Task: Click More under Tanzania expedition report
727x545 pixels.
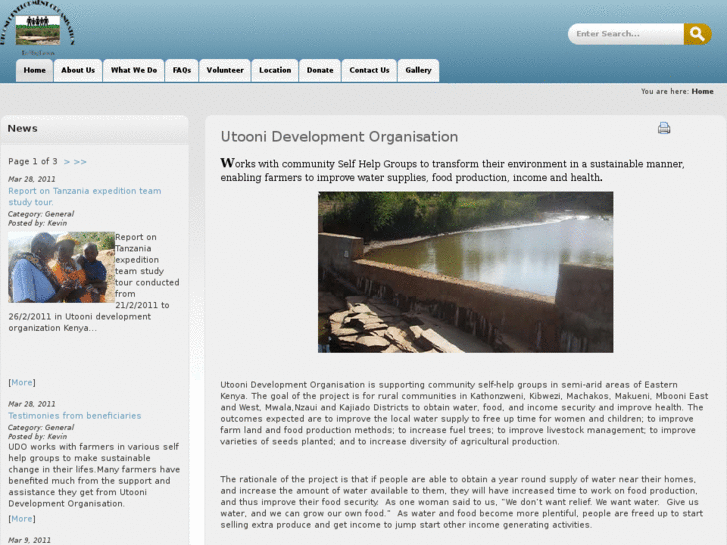Action: coord(22,383)
